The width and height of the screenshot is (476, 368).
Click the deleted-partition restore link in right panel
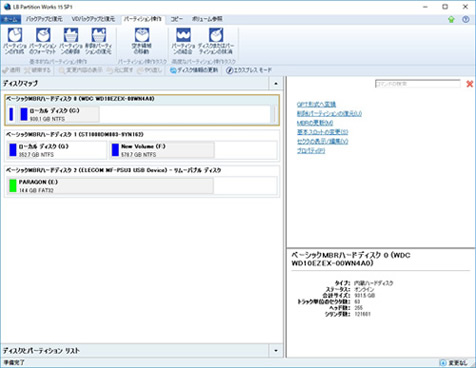(329, 114)
